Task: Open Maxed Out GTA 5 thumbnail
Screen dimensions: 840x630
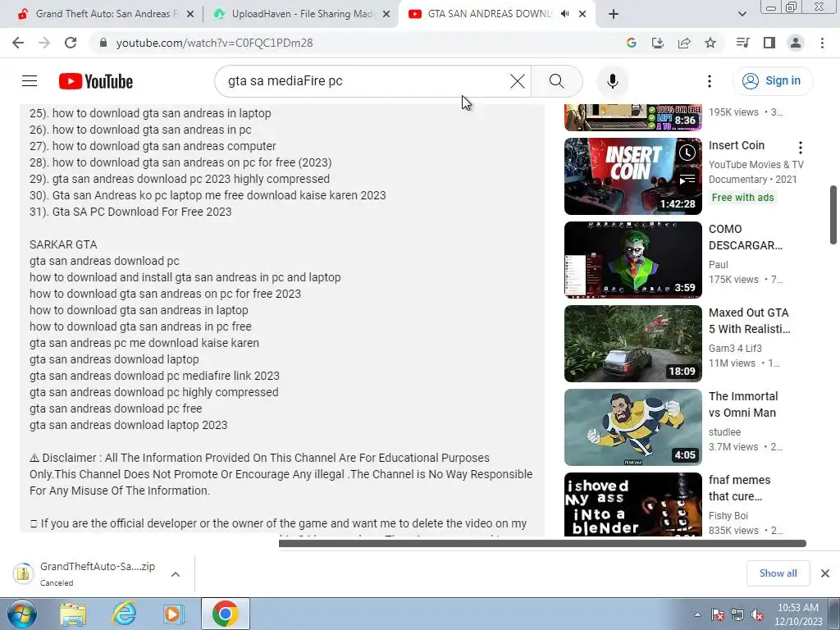Action: (x=632, y=344)
